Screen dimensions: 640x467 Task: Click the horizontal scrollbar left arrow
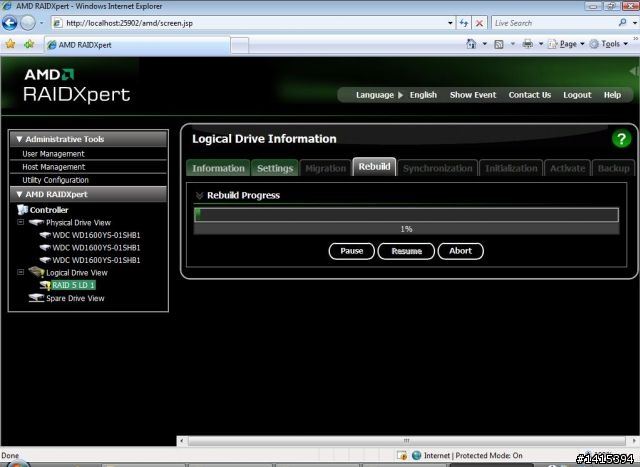point(182,441)
